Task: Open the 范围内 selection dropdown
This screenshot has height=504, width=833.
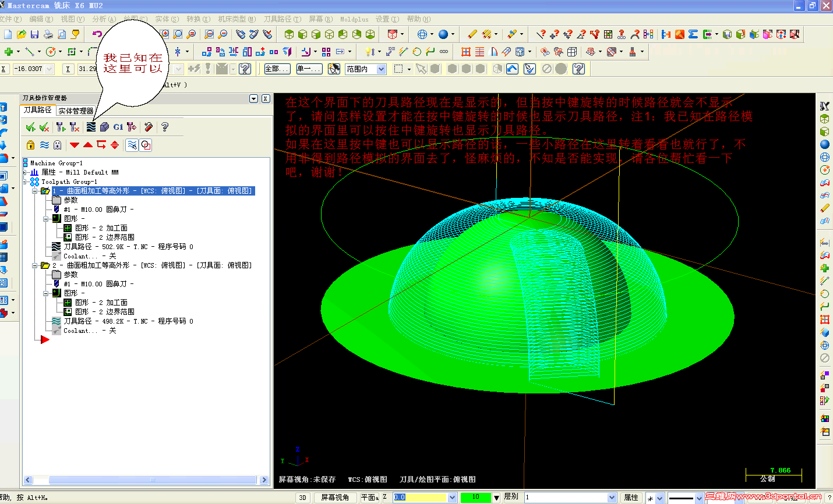Action: tap(381, 69)
